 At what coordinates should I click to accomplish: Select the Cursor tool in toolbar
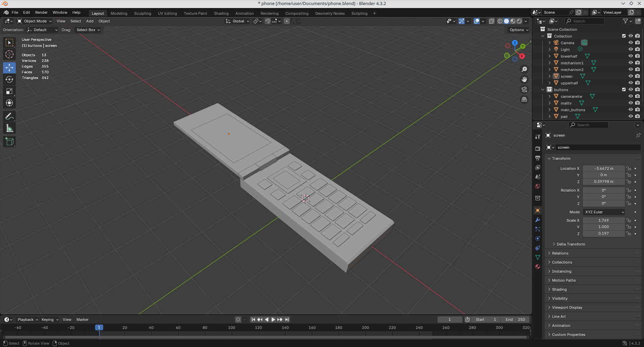9,55
